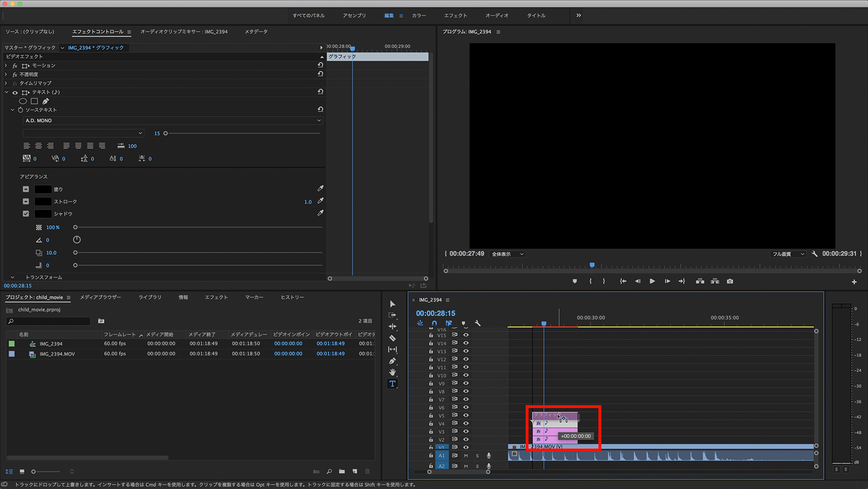Switch to the カラー workspace
Viewport: 868px width, 489px height.
(419, 15)
